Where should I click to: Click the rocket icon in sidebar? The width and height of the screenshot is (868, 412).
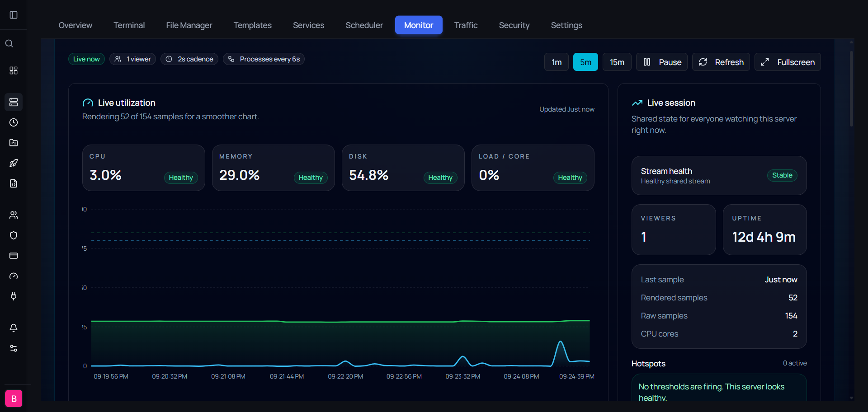point(14,163)
